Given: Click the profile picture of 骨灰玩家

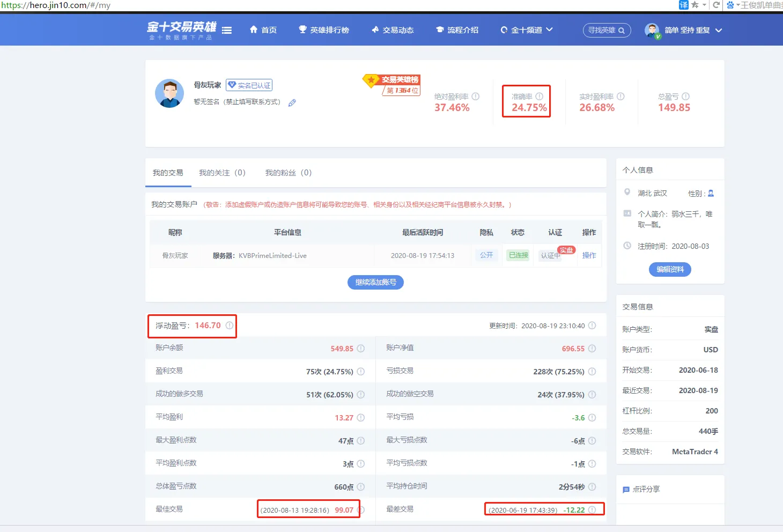Looking at the screenshot, I should [169, 93].
